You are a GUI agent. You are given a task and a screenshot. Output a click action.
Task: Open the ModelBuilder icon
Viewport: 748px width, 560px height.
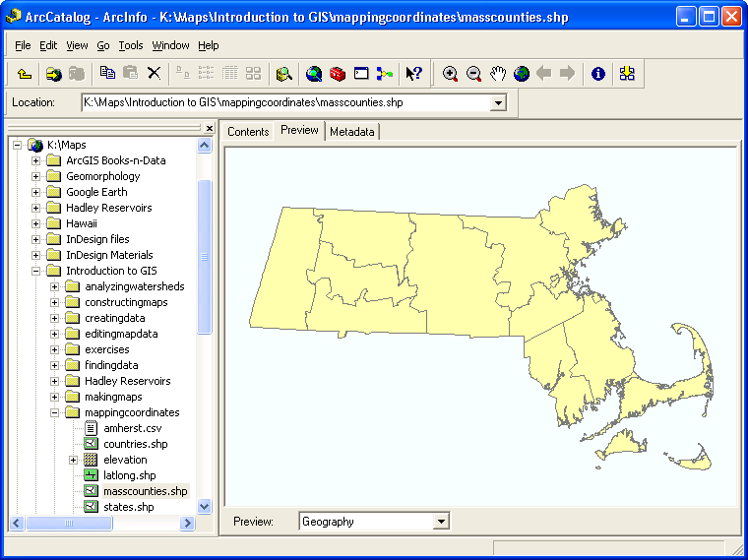tap(385, 74)
